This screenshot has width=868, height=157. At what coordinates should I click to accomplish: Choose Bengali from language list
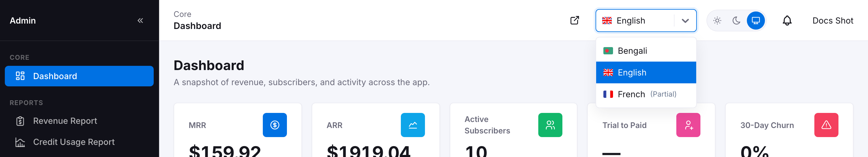646,51
